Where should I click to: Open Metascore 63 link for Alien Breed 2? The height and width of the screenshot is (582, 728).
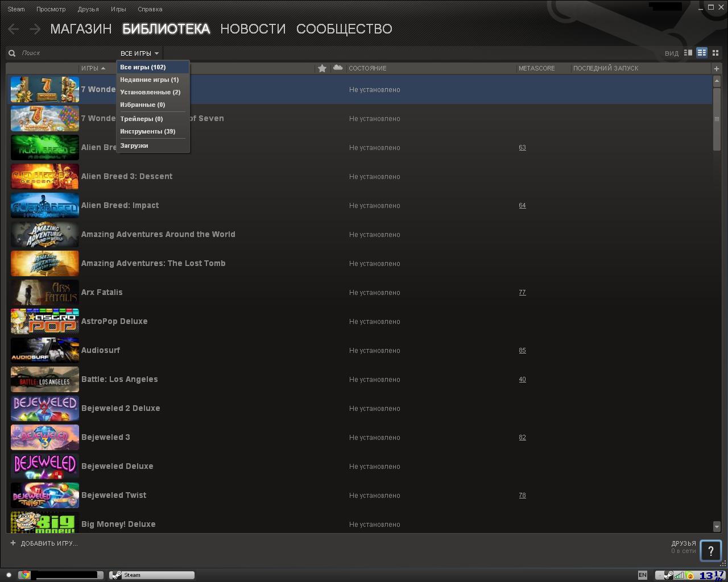pos(522,147)
